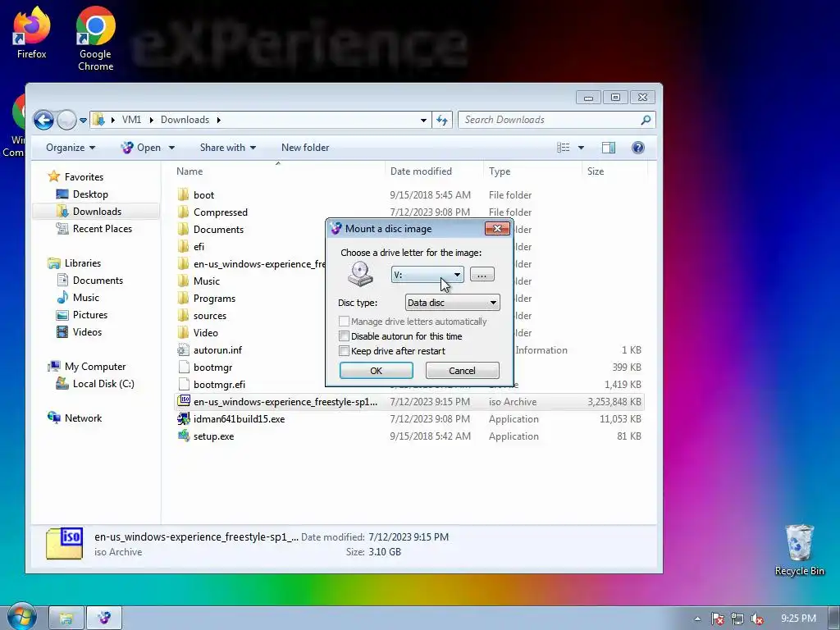Image resolution: width=840 pixels, height=630 pixels.
Task: Close the Mount a disc image dialog
Action: 496,229
